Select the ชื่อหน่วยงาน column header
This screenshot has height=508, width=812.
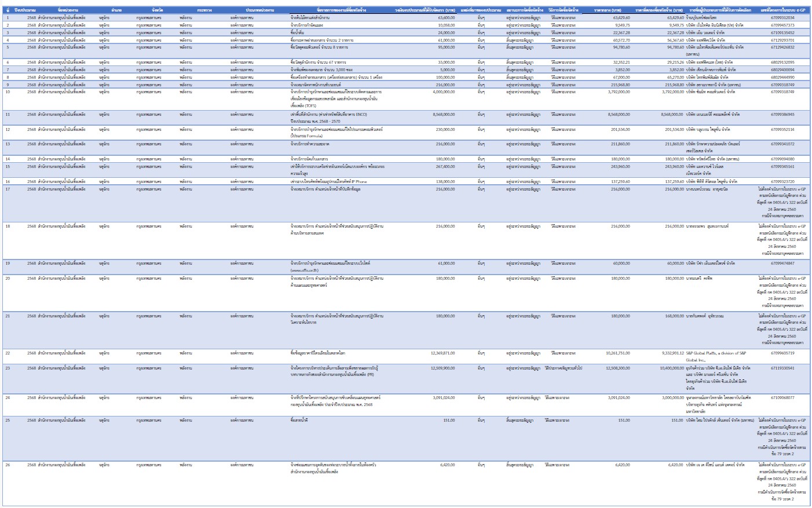(x=65, y=10)
